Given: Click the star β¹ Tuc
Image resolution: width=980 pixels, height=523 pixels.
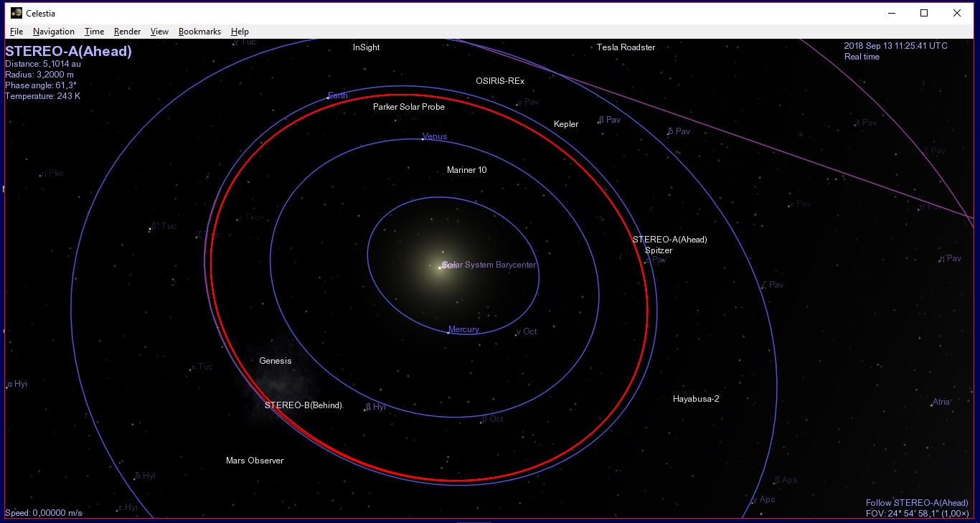Looking at the screenshot, I should pyautogui.click(x=164, y=226).
